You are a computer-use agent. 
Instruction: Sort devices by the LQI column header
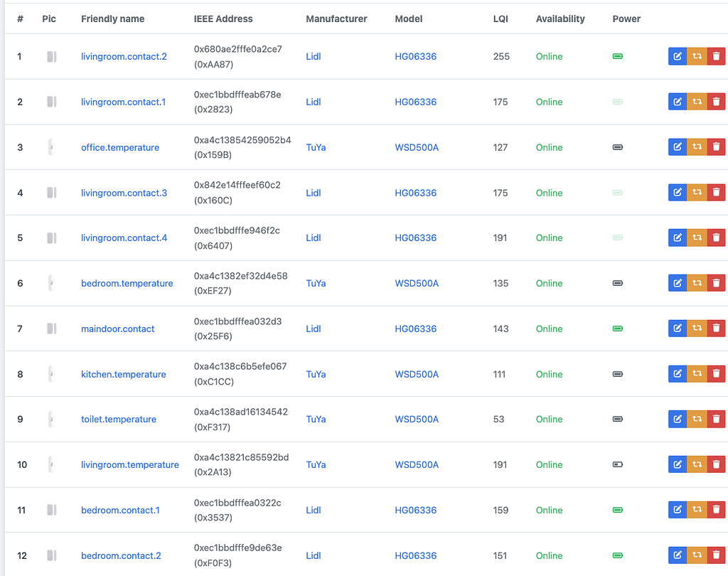tap(500, 18)
